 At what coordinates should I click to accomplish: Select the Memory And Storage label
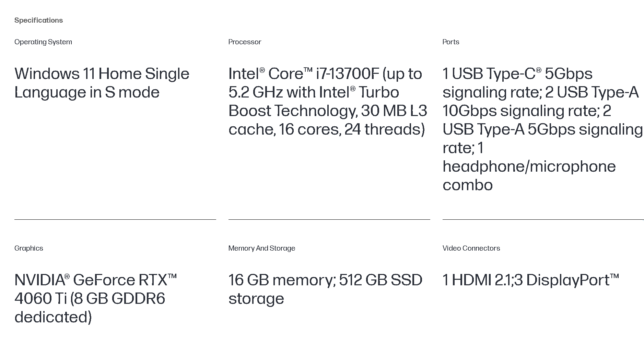click(x=262, y=248)
